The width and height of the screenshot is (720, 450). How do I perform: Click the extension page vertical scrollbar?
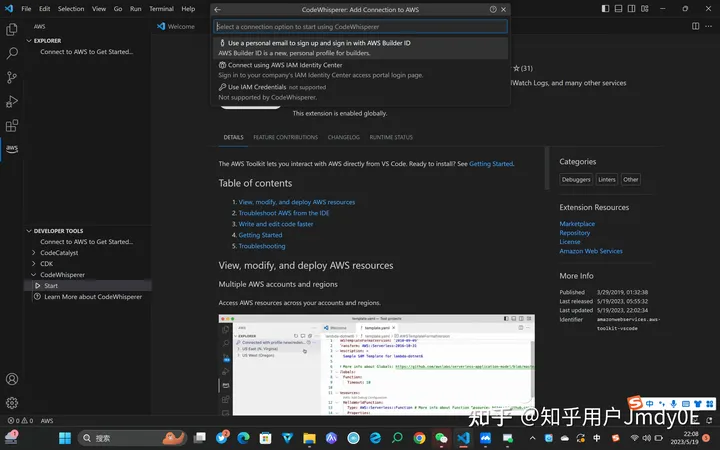tap(546, 168)
